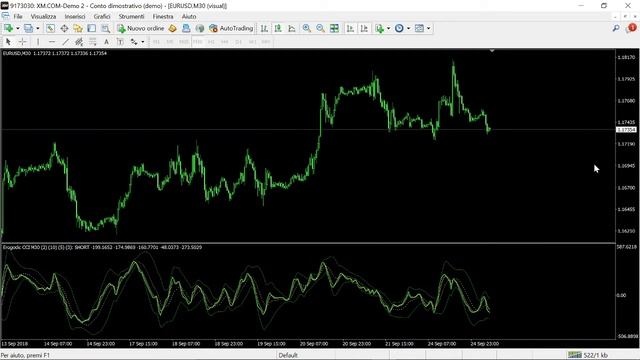Click the Nuovo ordine button
The width and height of the screenshot is (640, 360).
click(140, 28)
